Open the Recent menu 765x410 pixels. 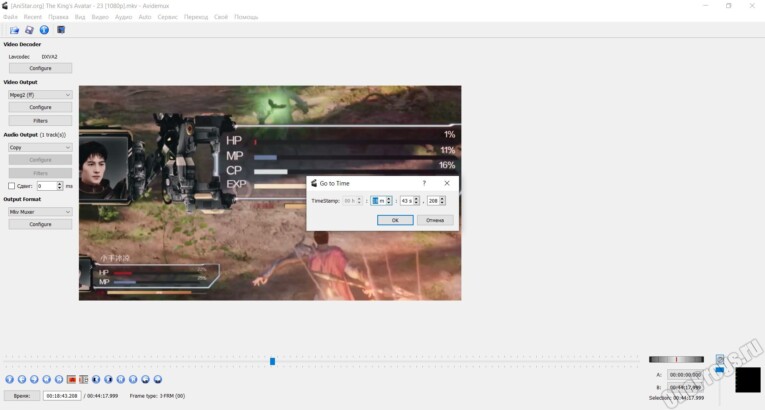33,17
